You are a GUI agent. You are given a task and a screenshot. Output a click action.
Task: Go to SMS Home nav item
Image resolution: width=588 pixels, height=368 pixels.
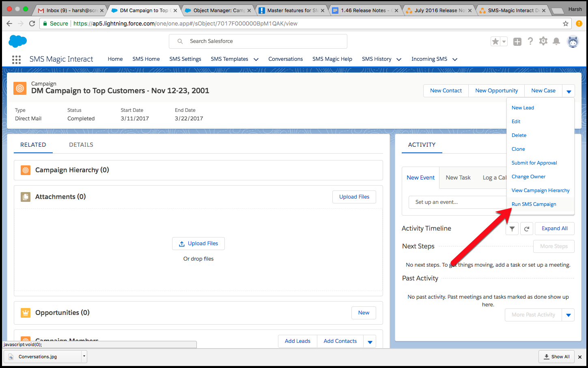[146, 59]
